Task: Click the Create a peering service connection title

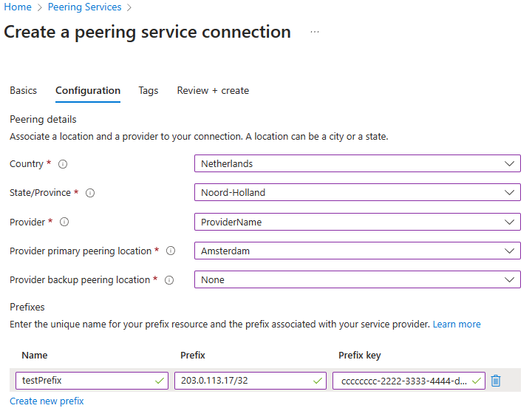Action: tap(148, 33)
